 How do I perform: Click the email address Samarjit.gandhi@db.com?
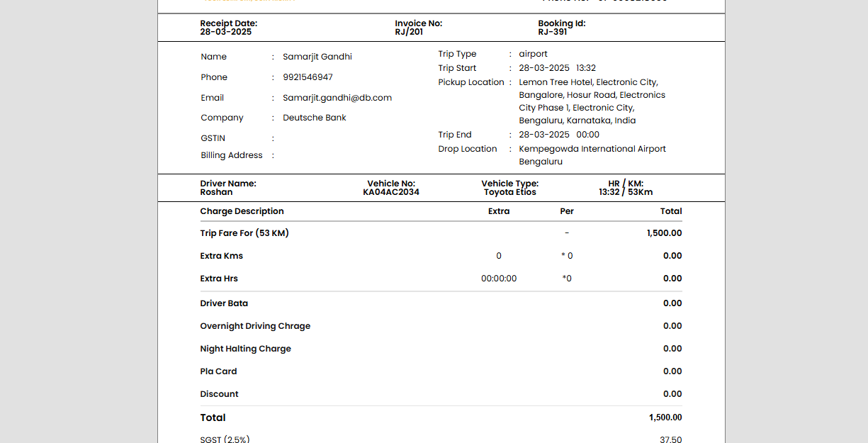coord(337,98)
